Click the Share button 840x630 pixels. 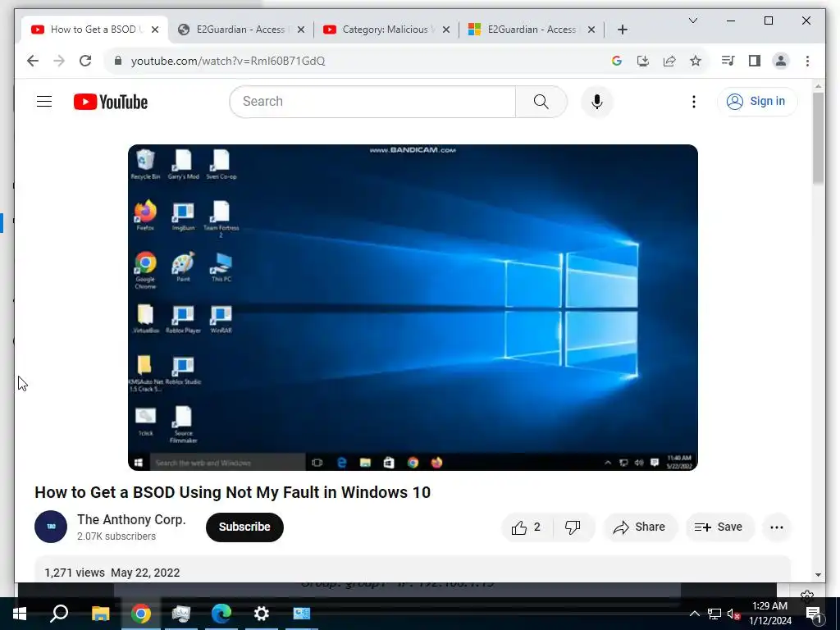point(640,527)
